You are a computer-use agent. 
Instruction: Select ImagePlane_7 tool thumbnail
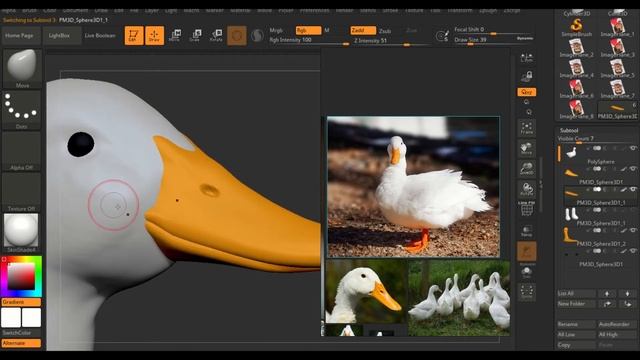617,89
